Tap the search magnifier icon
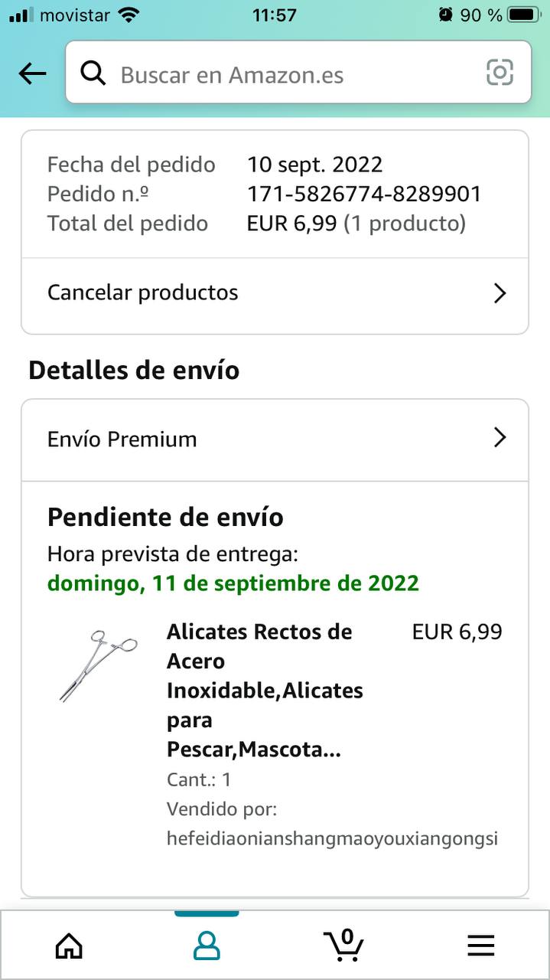Screen dimensions: 550x980 click(x=93, y=73)
